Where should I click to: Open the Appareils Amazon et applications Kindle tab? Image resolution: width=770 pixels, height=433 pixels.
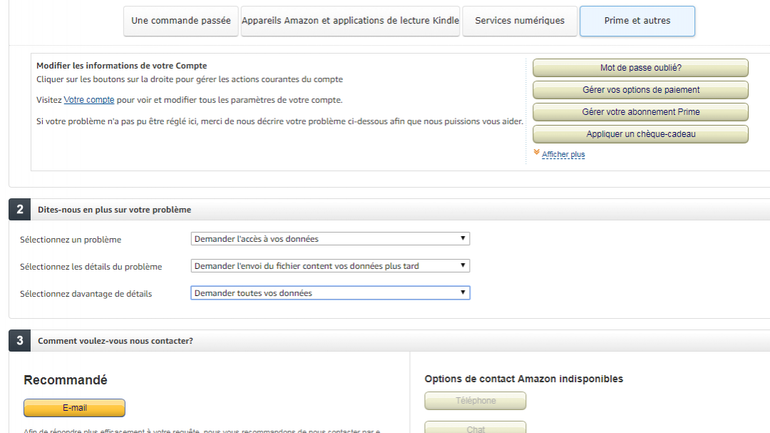point(349,21)
